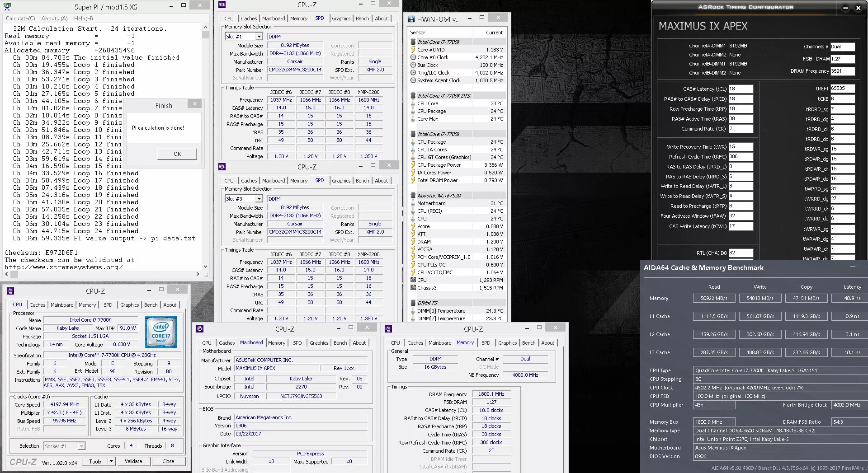Viewport: 868px width, 473px height.
Task: Click the Close button in CPU-Z
Action: tap(168, 461)
